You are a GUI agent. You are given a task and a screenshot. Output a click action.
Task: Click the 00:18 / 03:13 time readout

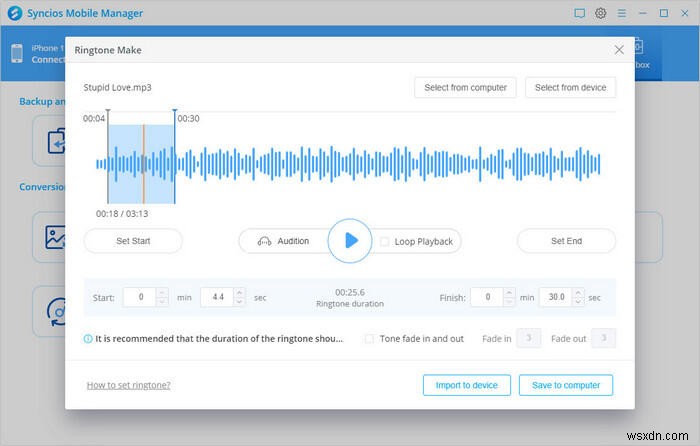122,214
